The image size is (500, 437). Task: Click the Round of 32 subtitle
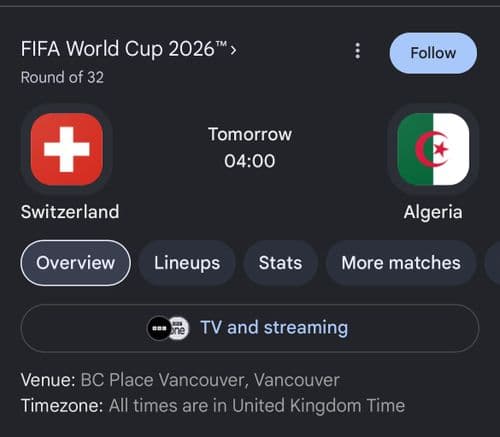(62, 77)
